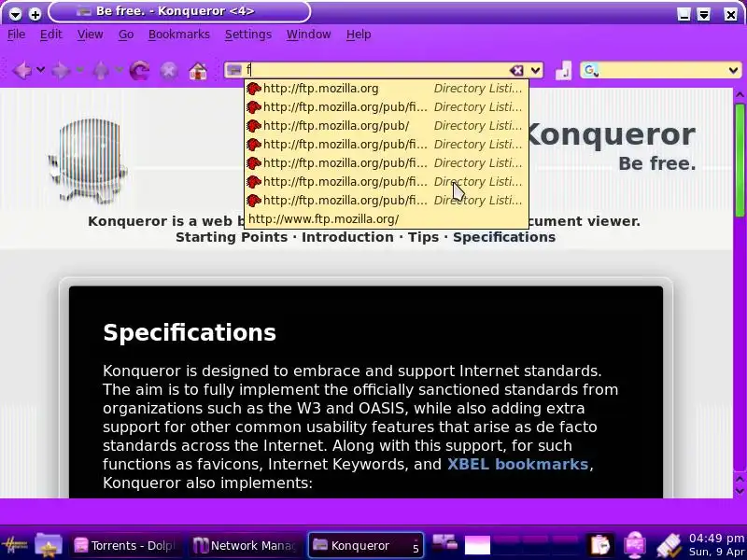Screen dimensions: 747x560
Task: Open the Settings menu
Action: pyautogui.click(x=248, y=35)
